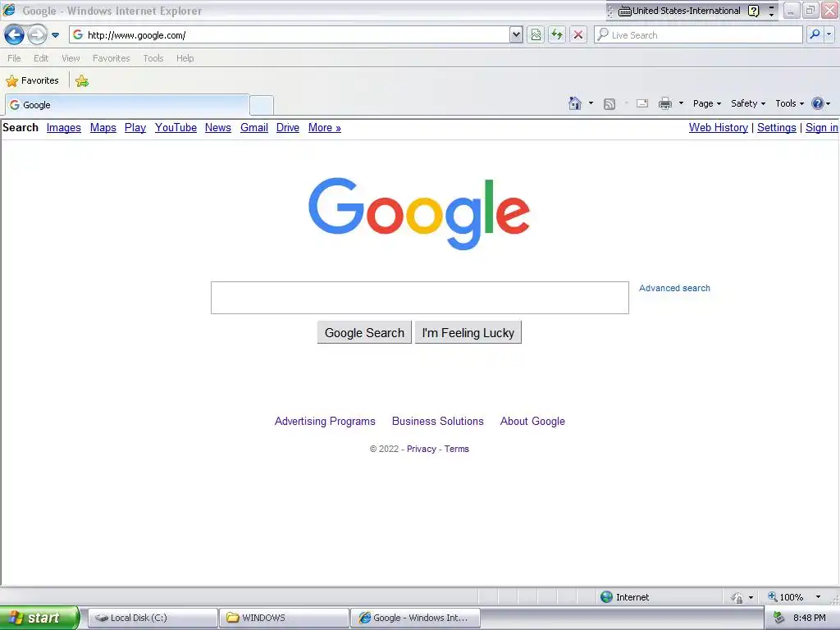
Task: Open the YouTube link
Action: click(x=176, y=127)
